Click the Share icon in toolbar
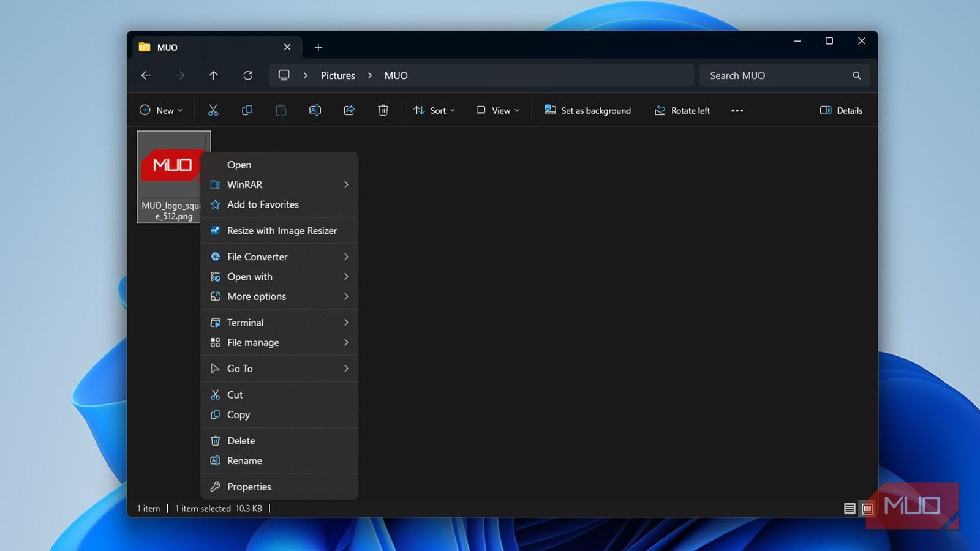This screenshot has width=980, height=551. coord(349,110)
